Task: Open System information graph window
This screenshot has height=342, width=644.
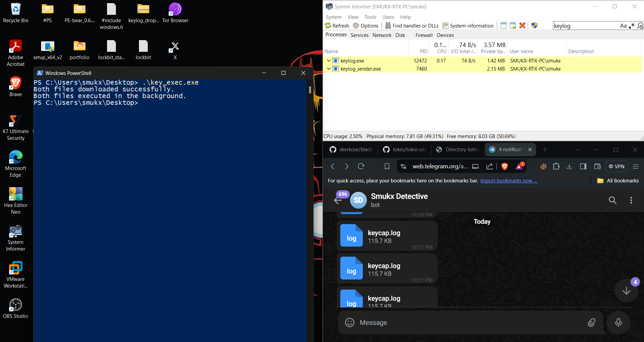Action: click(468, 26)
